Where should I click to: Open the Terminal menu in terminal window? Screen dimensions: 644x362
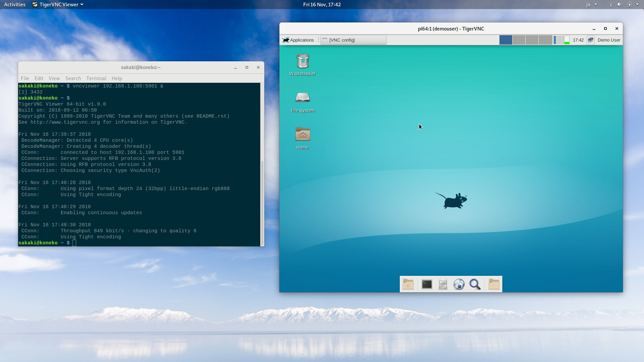pyautogui.click(x=96, y=78)
